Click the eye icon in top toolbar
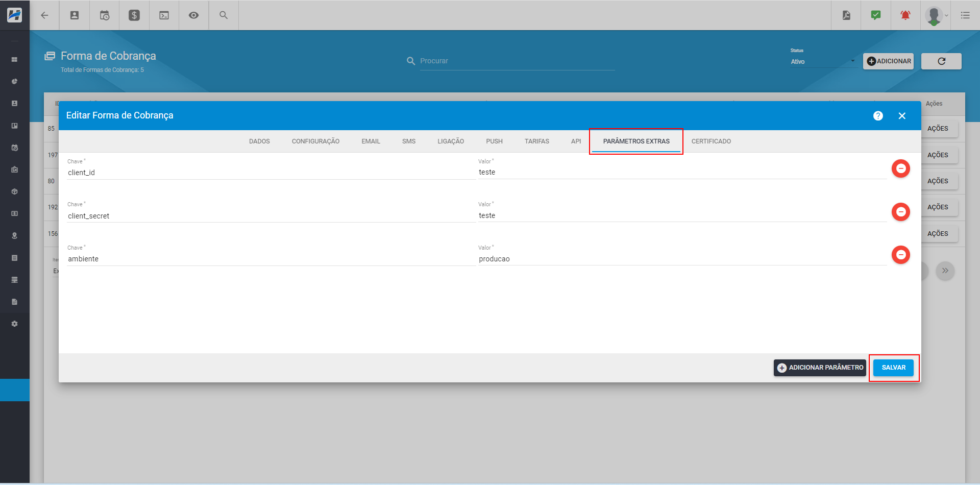Image resolution: width=980 pixels, height=485 pixels. pyautogui.click(x=193, y=15)
